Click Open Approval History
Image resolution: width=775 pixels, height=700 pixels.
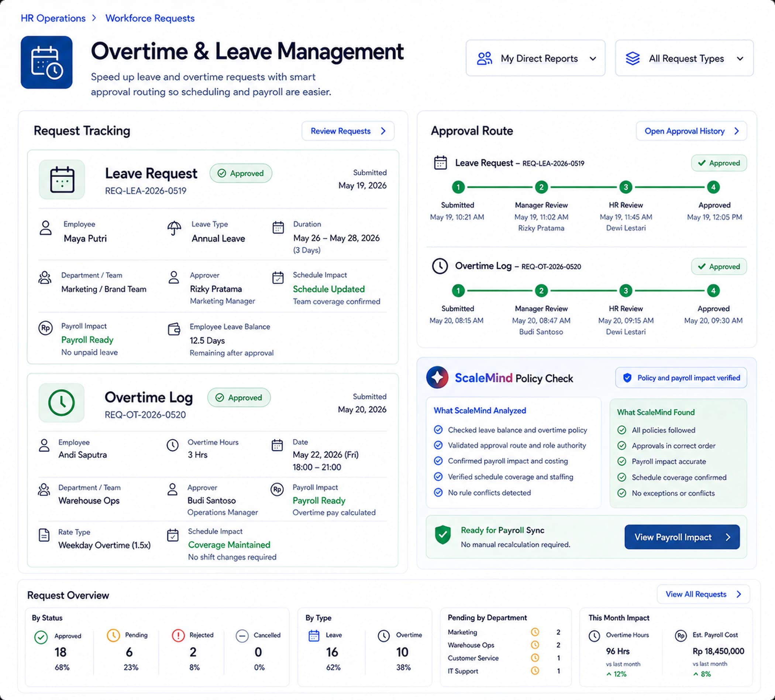coord(692,131)
